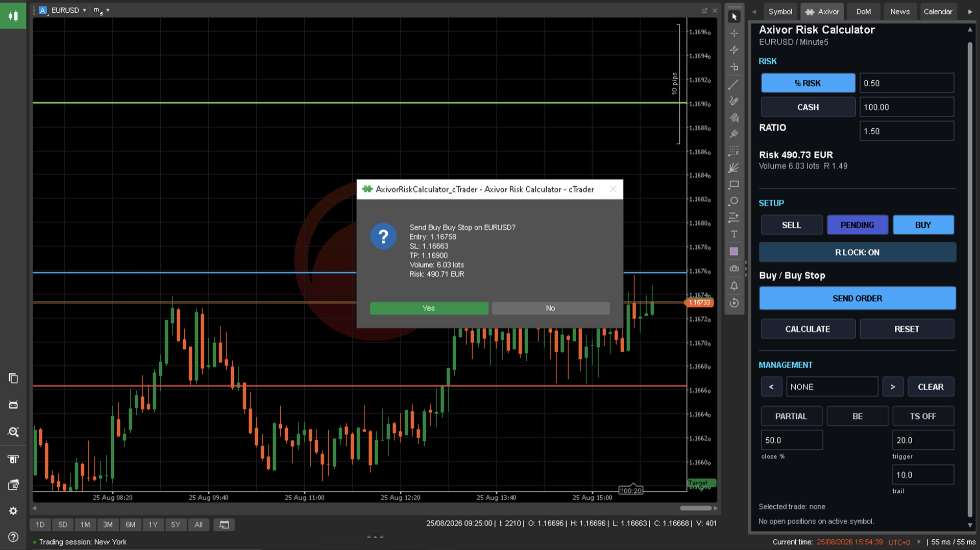The image size is (980, 550).
Task: Select the 1D chart period
Action: click(40, 524)
